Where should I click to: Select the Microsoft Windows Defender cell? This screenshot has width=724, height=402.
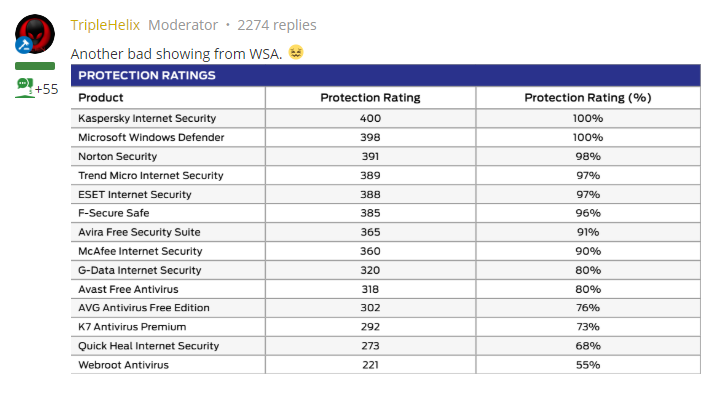[x=151, y=137]
